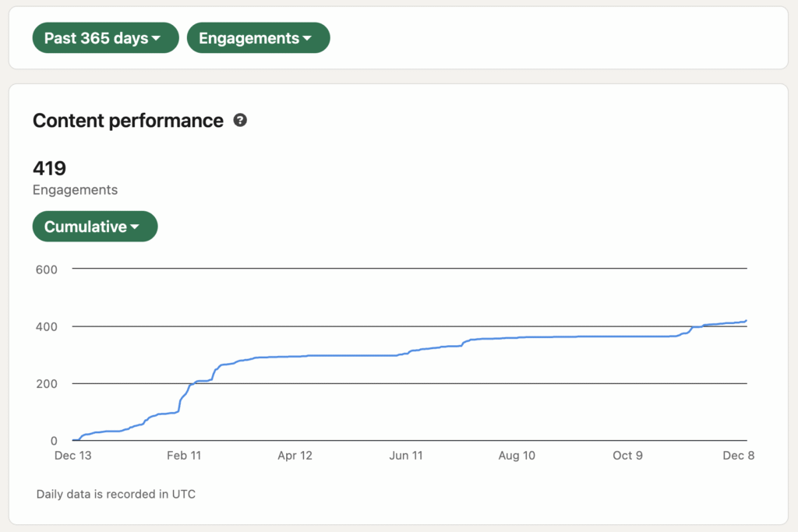The image size is (798, 532).
Task: Click the Dec 8 axis date
Action: click(x=738, y=456)
